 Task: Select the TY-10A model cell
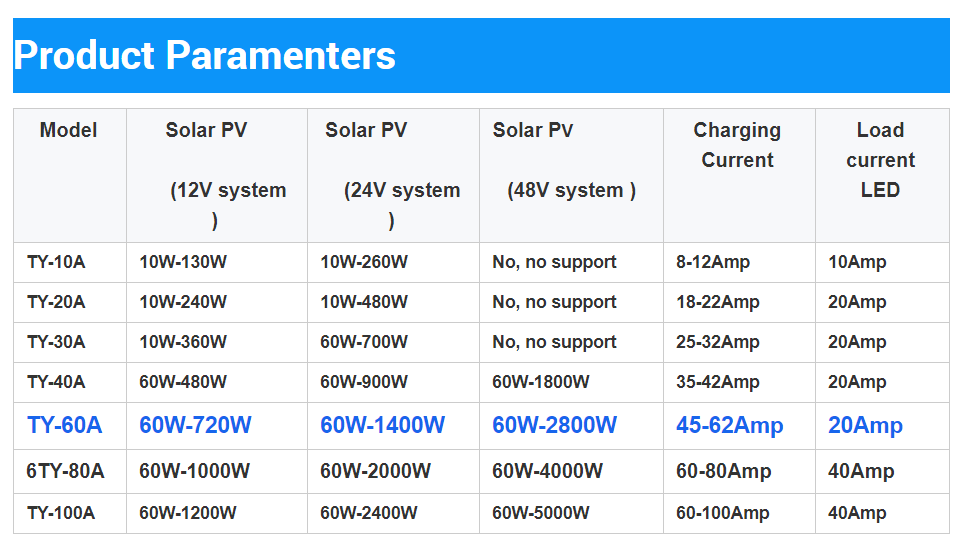point(56,262)
